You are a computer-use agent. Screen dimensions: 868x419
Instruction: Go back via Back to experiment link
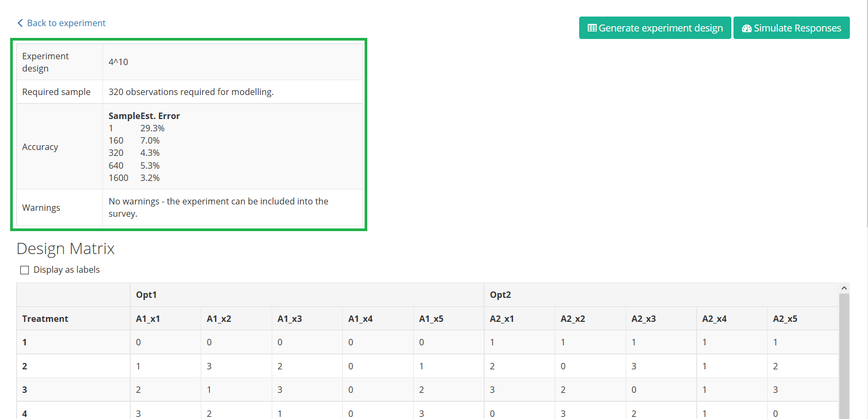coord(66,23)
